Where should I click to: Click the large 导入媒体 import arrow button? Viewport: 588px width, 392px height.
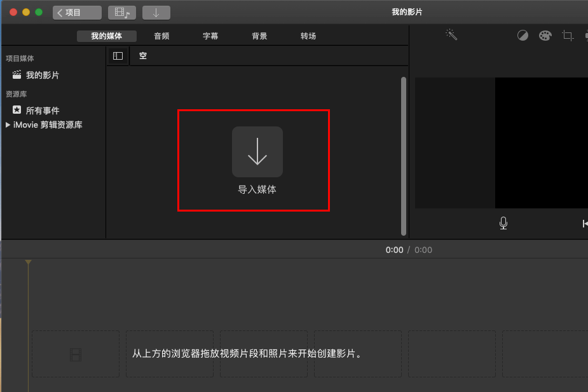pyautogui.click(x=257, y=152)
